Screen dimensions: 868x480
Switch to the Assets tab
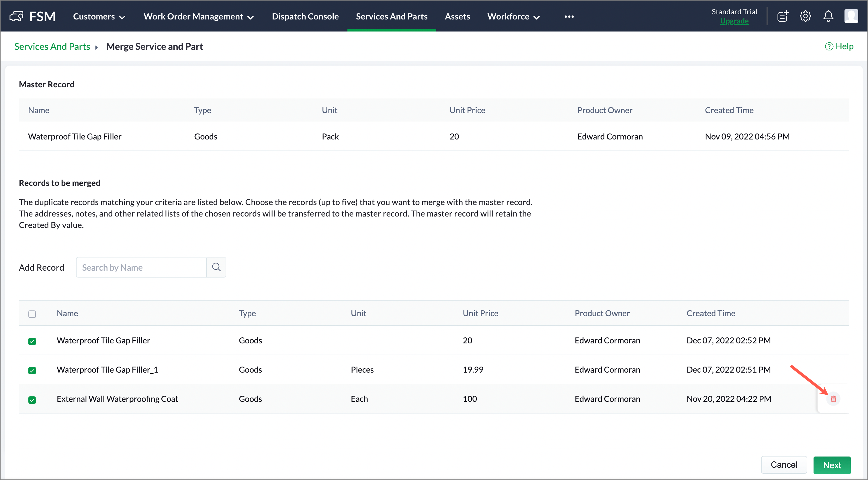457,17
